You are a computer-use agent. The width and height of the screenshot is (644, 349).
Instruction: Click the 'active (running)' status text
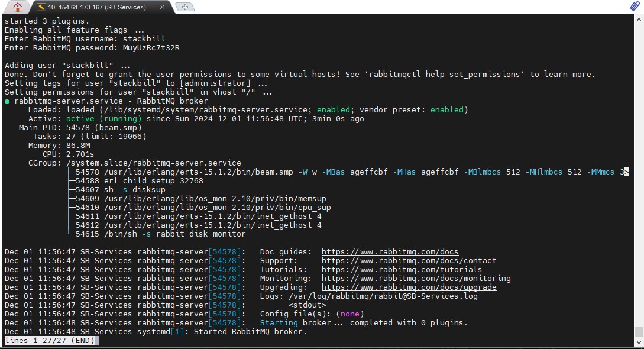(x=104, y=119)
